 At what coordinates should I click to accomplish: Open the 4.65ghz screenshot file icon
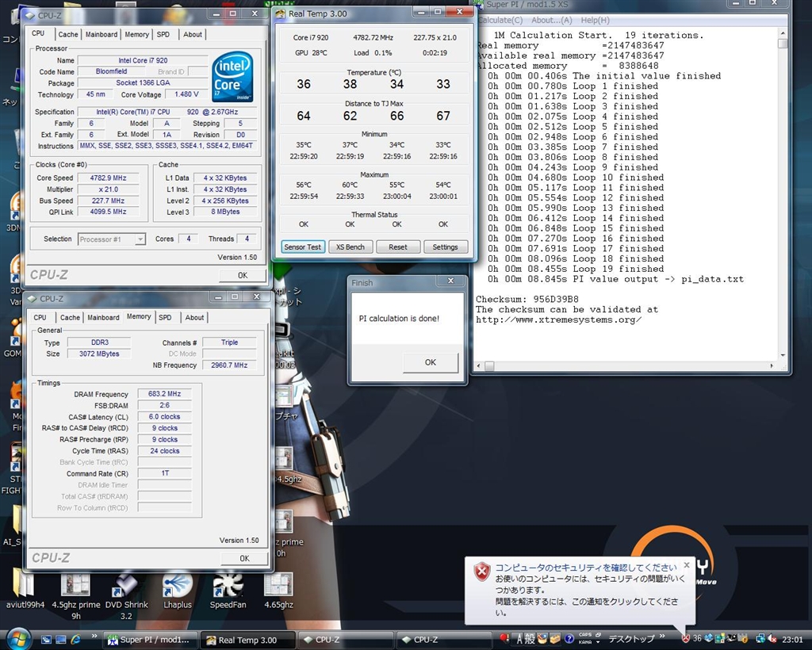point(278,585)
